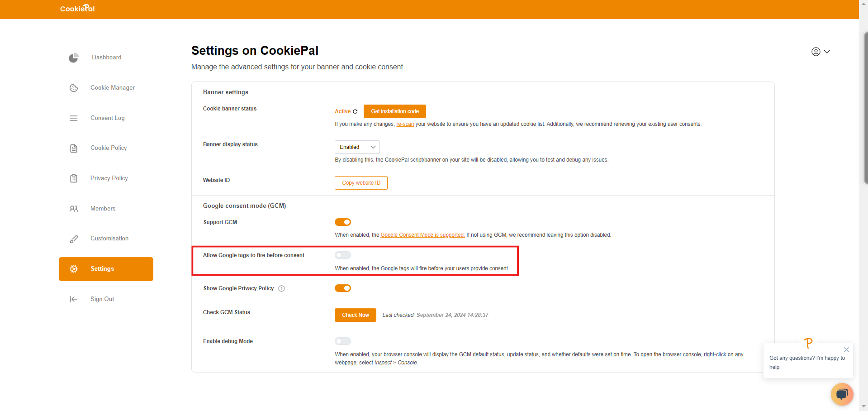Click the Active status text

[x=342, y=111]
